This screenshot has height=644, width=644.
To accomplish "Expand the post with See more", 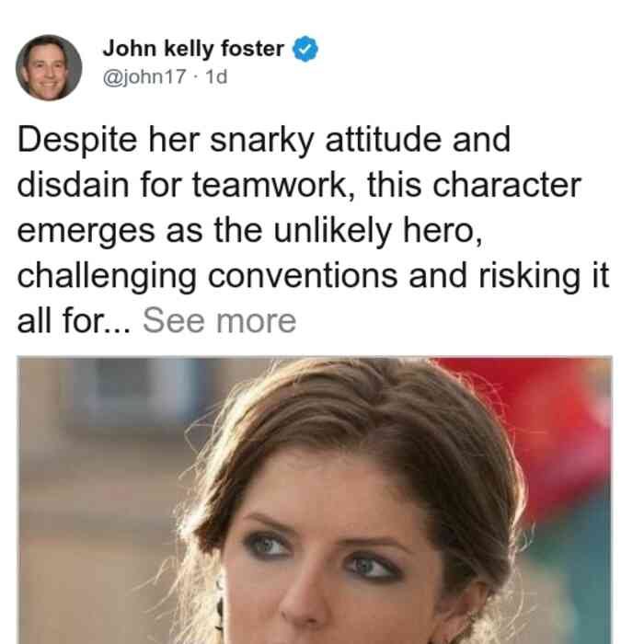I will tap(219, 321).
